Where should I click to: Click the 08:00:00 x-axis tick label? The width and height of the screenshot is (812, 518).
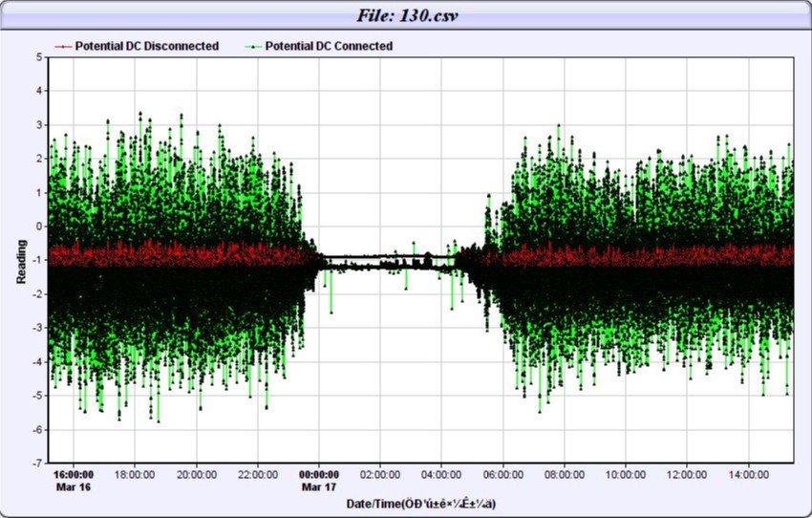pyautogui.click(x=565, y=474)
